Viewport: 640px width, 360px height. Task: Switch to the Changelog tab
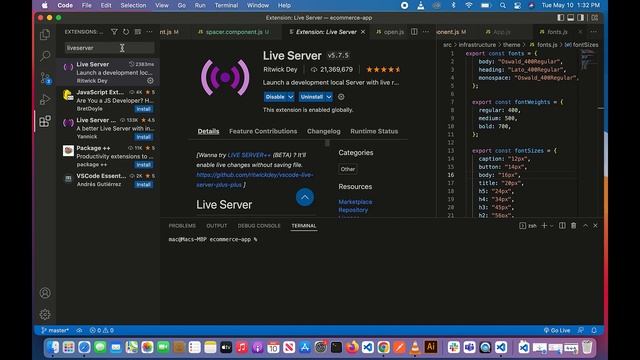324,131
